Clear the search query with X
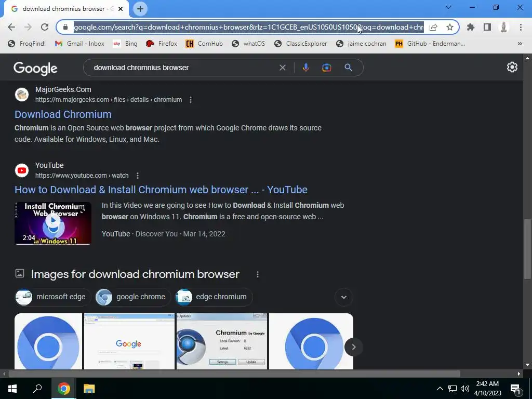 click(x=282, y=68)
